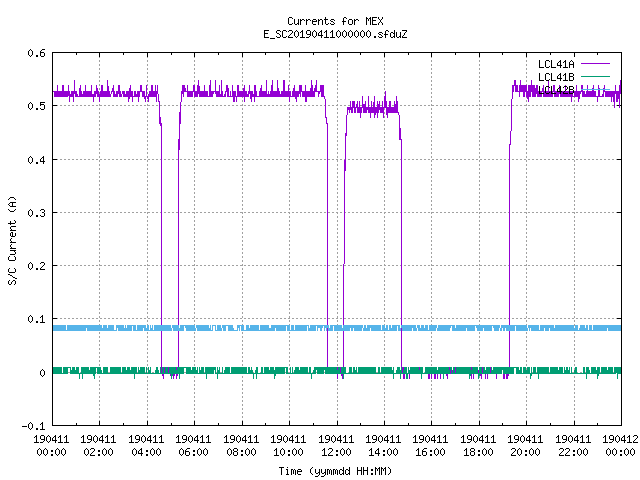Image resolution: width=640 pixels, height=480 pixels.
Task: Click the x-axis time label 18:00
Action: point(478,452)
